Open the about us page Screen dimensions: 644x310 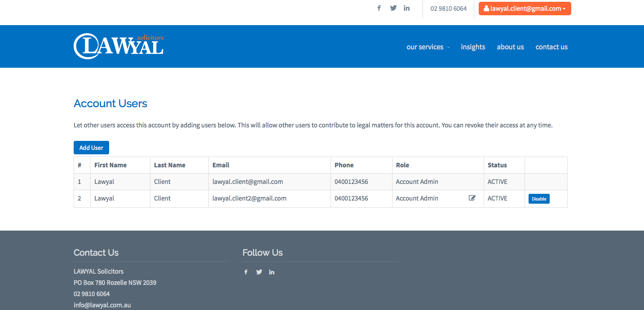click(510, 47)
